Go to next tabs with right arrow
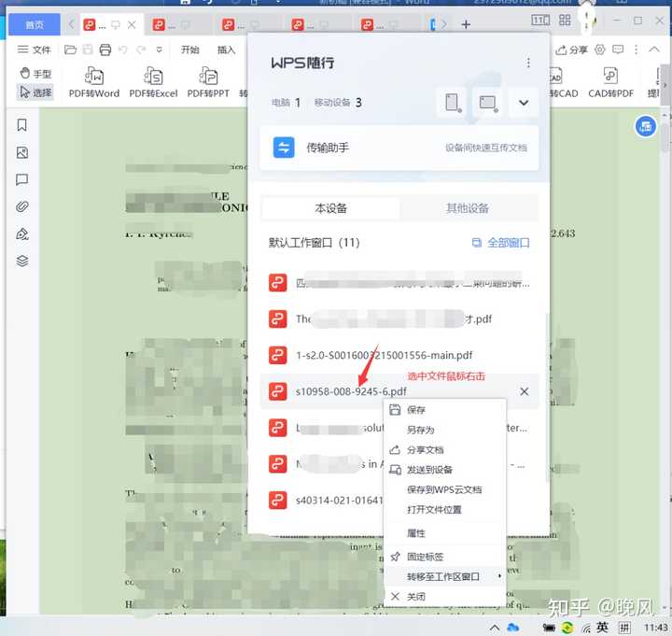This screenshot has height=636, width=672. tap(444, 24)
